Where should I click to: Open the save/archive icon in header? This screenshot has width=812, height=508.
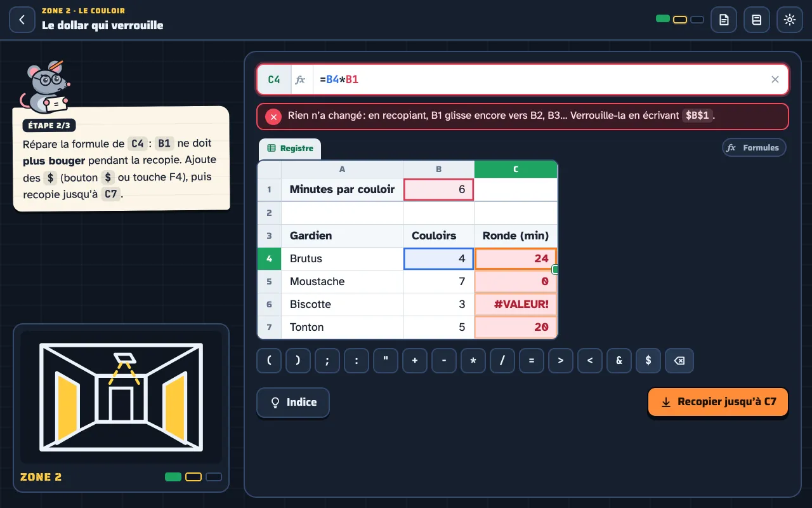pyautogui.click(x=757, y=20)
